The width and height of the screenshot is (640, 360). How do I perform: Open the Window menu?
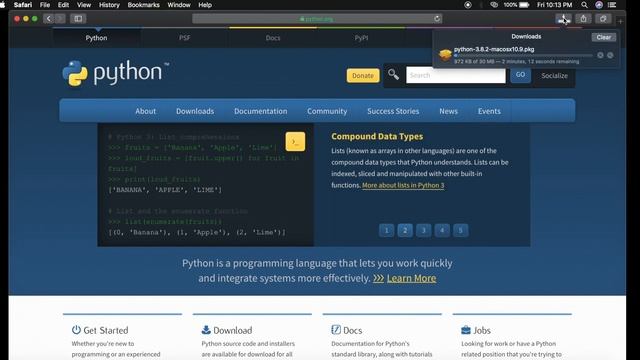(x=179, y=5)
